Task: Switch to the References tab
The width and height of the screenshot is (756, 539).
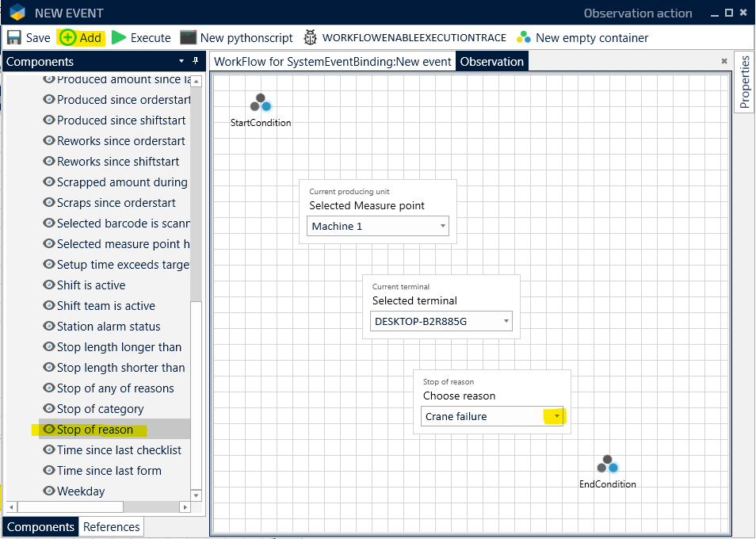Action: coord(111,527)
